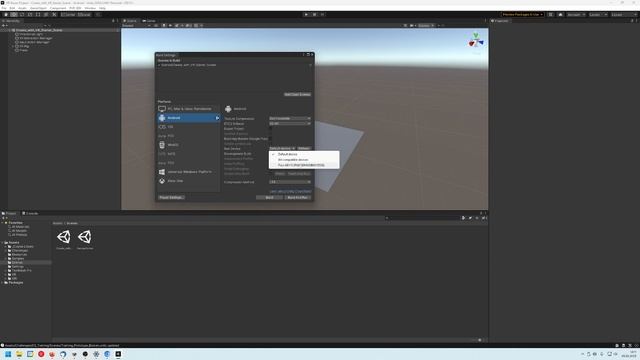Expand the Packages folder in Project panel
The height and width of the screenshot is (360, 640).
coord(2,282)
